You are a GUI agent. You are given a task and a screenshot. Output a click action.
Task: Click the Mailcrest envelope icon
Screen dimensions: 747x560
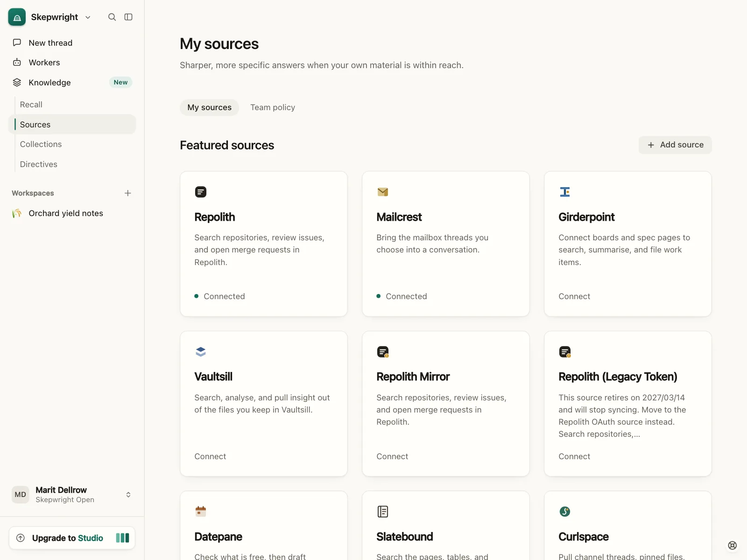point(383,192)
